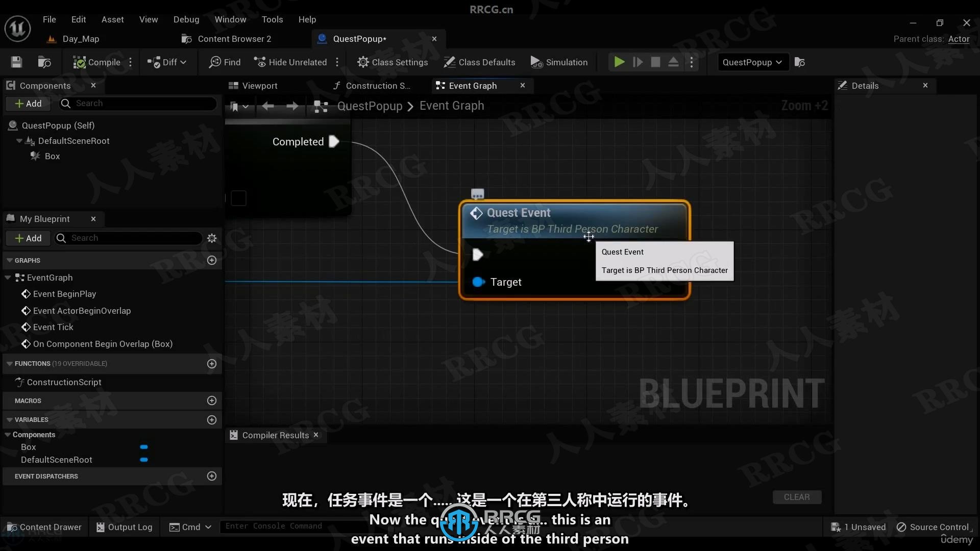
Task: Add a new graph plus icon
Action: pos(212,260)
